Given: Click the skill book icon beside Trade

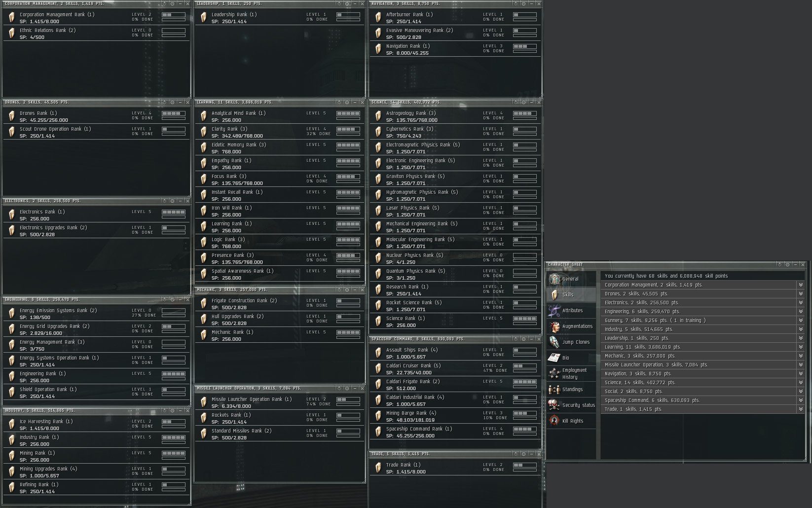Looking at the screenshot, I should point(378,468).
